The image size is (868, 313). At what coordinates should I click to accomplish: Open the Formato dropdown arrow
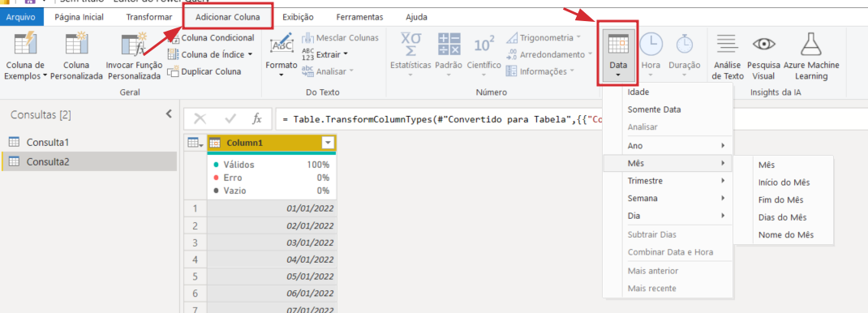[281, 75]
